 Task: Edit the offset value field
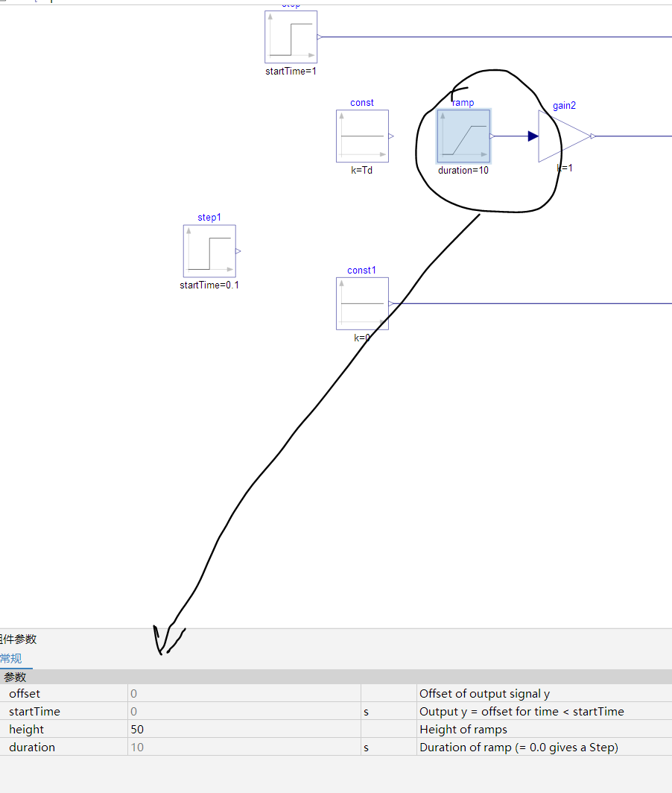tap(244, 693)
